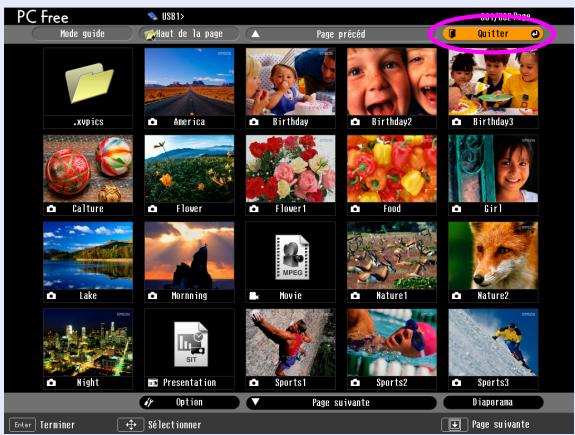575x435 pixels.
Task: Select the Calture decorative balls thumbnail
Action: tap(88, 169)
